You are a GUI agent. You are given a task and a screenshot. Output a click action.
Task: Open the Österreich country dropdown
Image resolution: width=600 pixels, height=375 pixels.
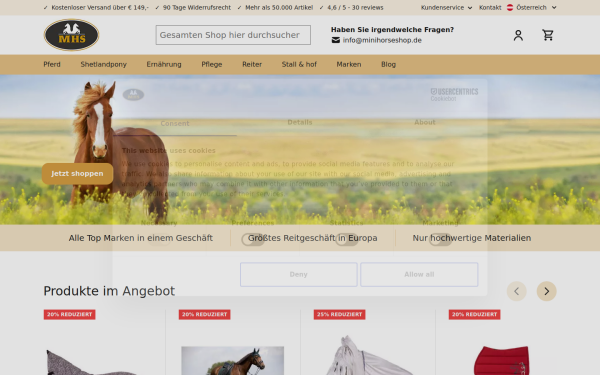click(x=531, y=7)
